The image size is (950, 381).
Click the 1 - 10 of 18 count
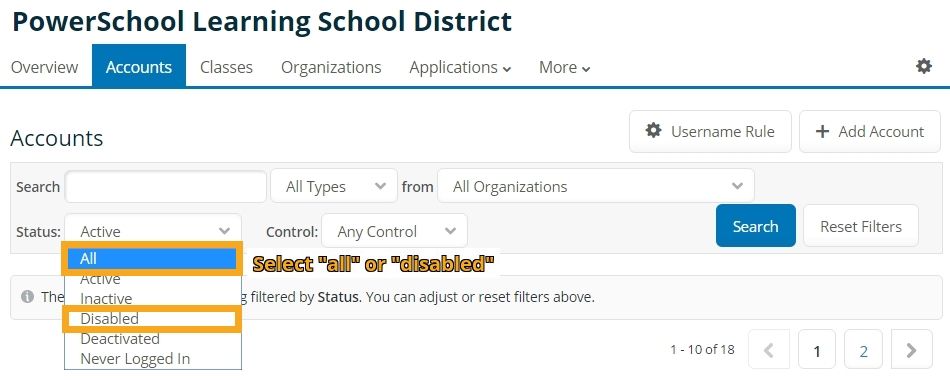point(702,350)
